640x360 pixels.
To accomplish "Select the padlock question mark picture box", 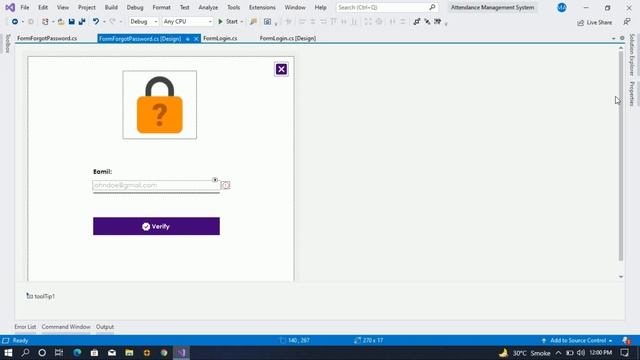I will 160,105.
